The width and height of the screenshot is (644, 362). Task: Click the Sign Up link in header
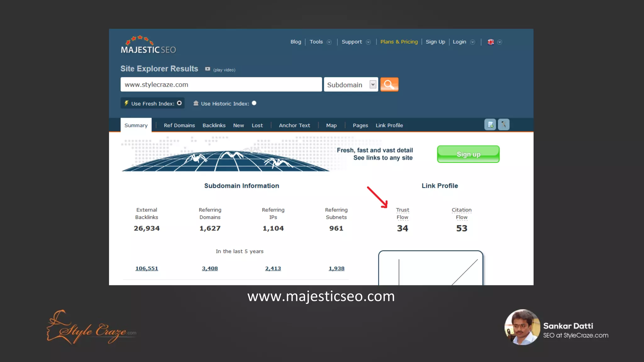(435, 42)
